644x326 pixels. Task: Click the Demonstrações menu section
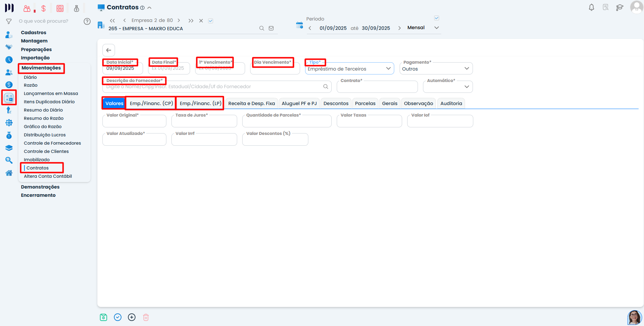click(x=40, y=187)
